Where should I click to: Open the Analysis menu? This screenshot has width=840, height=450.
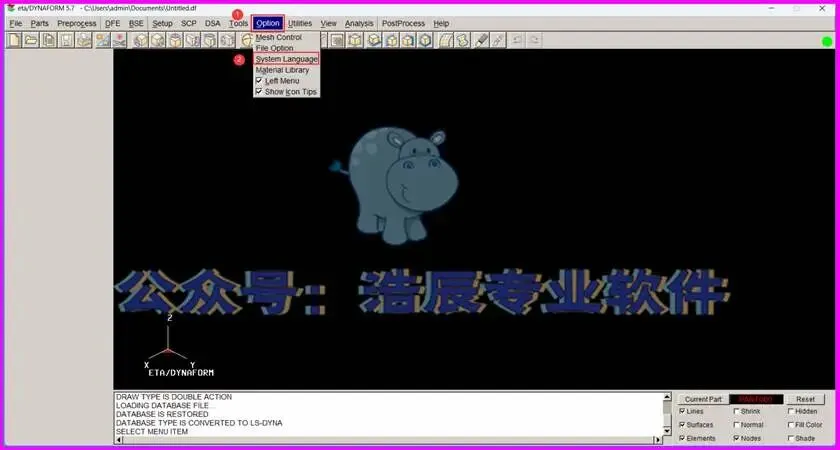pos(359,24)
